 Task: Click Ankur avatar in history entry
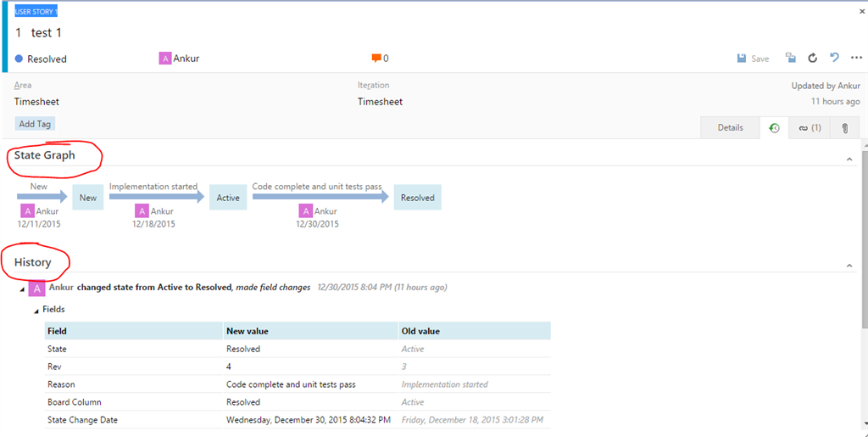37,289
